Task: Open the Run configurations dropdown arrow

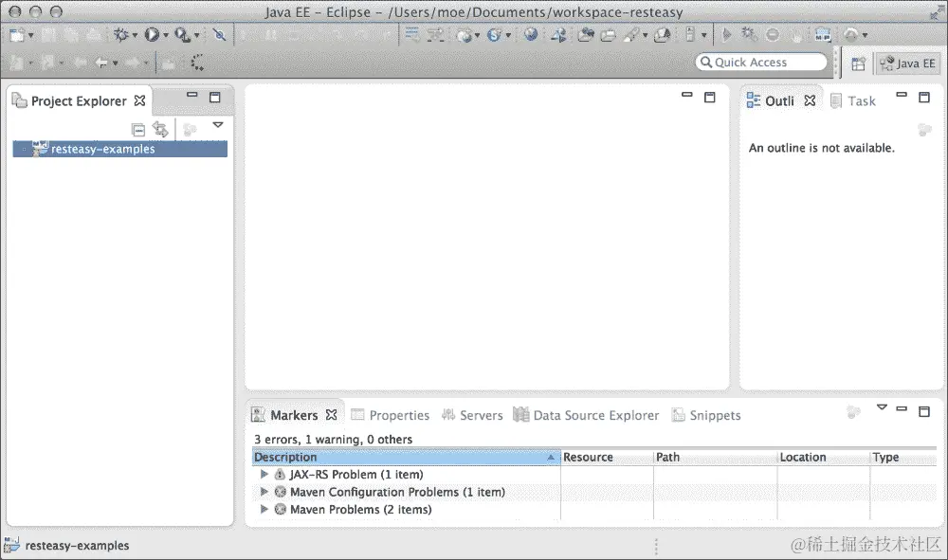Action: coord(166,36)
